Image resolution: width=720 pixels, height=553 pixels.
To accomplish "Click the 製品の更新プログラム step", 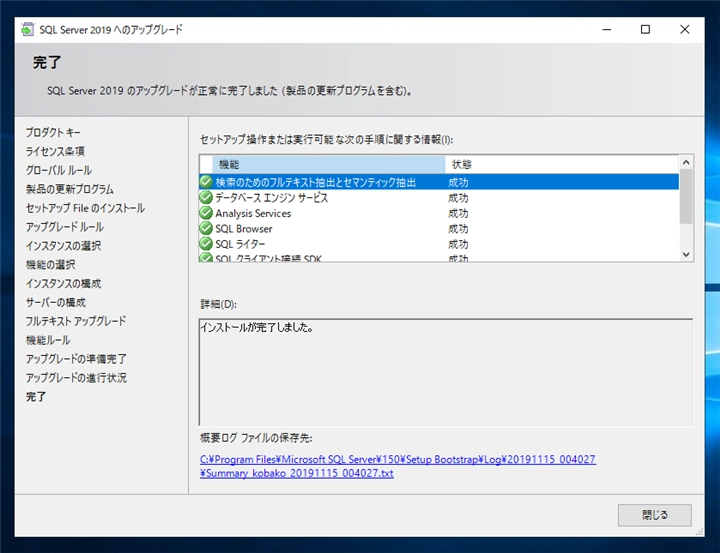I will [69, 189].
